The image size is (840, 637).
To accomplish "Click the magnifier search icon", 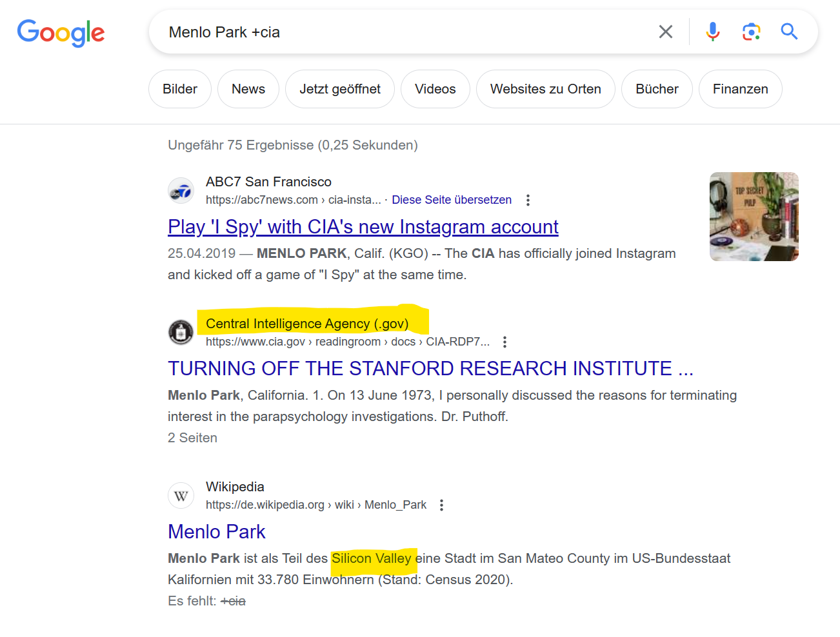I will click(789, 32).
